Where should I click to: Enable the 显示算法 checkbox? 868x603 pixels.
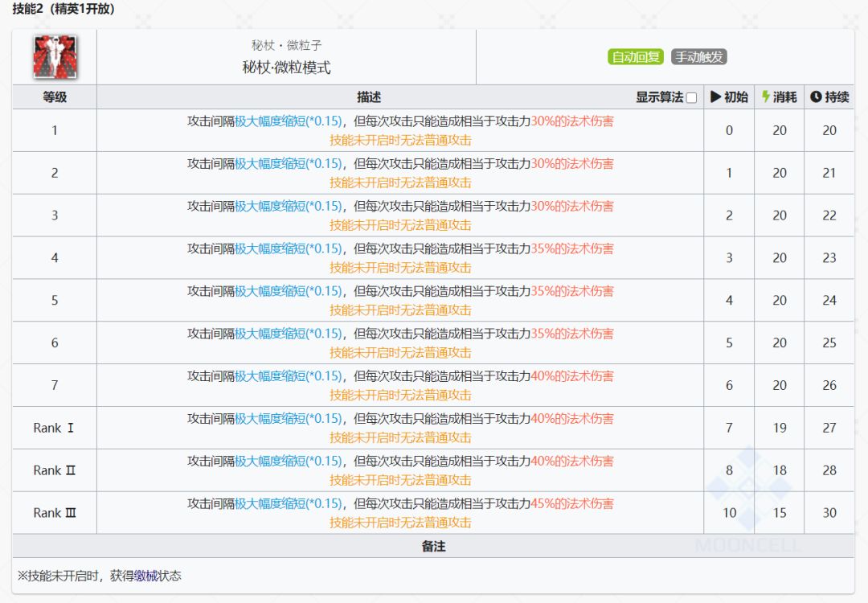(x=691, y=97)
